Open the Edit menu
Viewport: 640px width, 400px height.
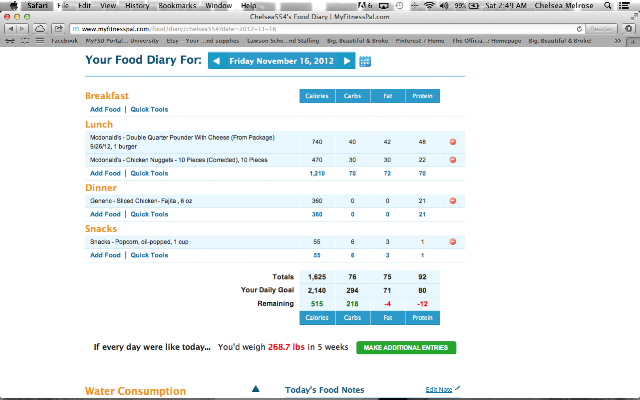tap(84, 6)
